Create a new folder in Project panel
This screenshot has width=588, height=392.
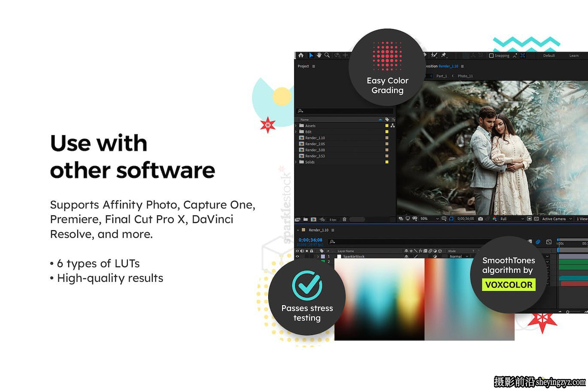pyautogui.click(x=306, y=219)
